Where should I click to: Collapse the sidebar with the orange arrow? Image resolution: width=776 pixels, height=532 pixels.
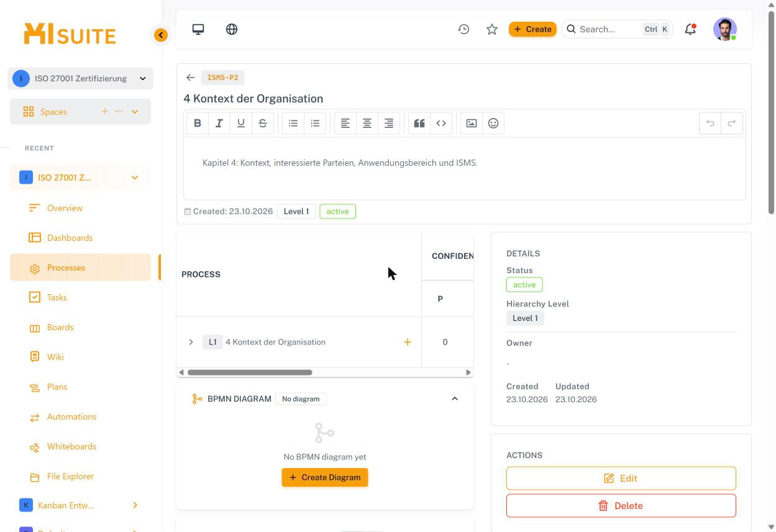coord(161,35)
